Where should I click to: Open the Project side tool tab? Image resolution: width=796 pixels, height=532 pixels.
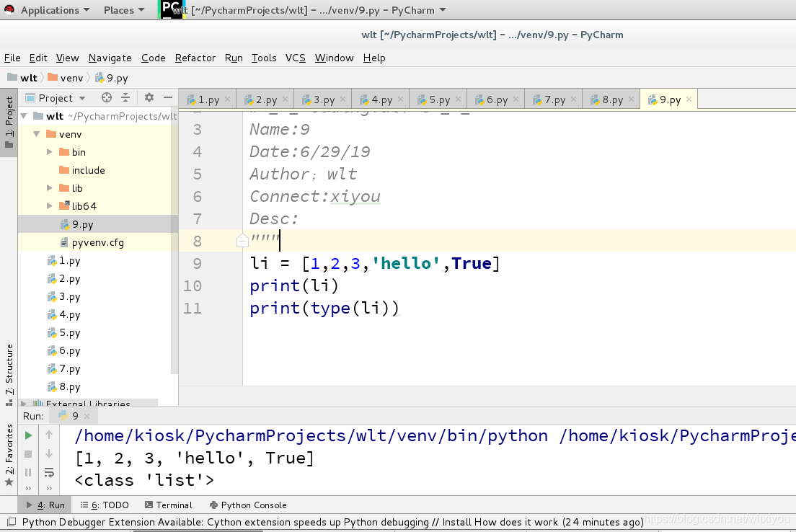tap(9, 123)
